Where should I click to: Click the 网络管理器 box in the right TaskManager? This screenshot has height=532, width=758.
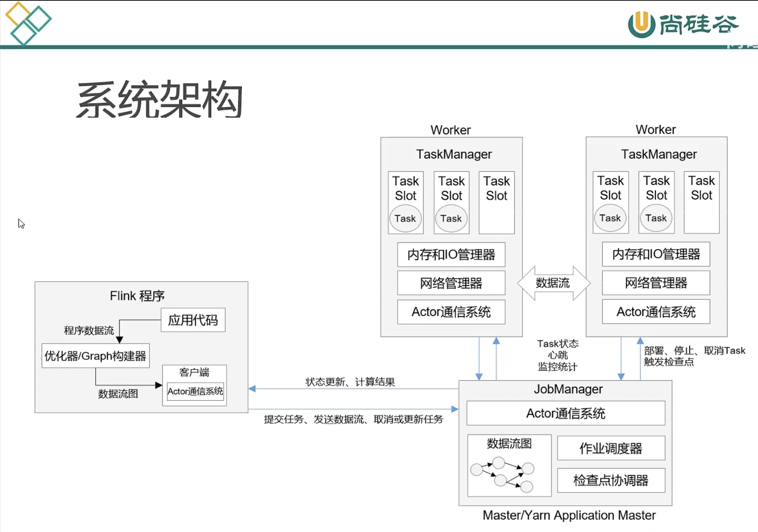[x=656, y=282]
